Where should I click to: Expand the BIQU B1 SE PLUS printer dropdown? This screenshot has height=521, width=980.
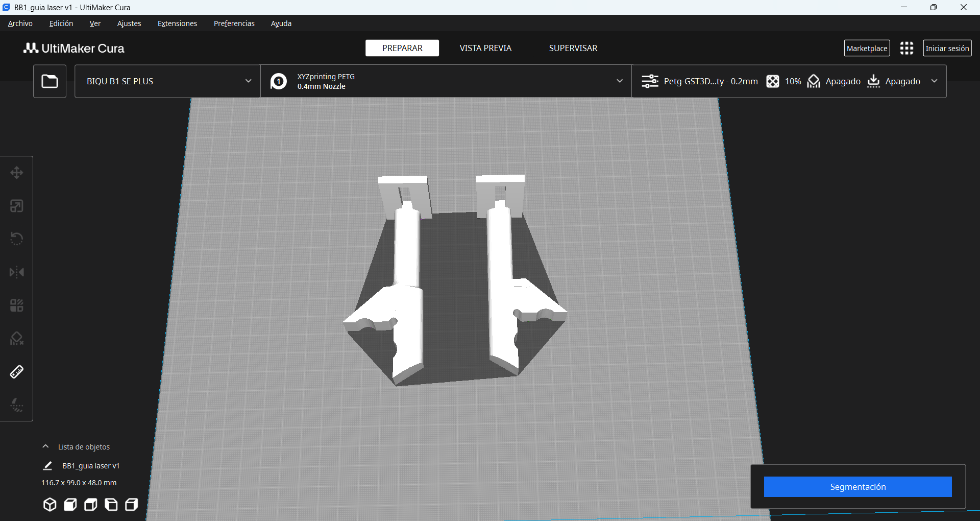click(x=167, y=81)
